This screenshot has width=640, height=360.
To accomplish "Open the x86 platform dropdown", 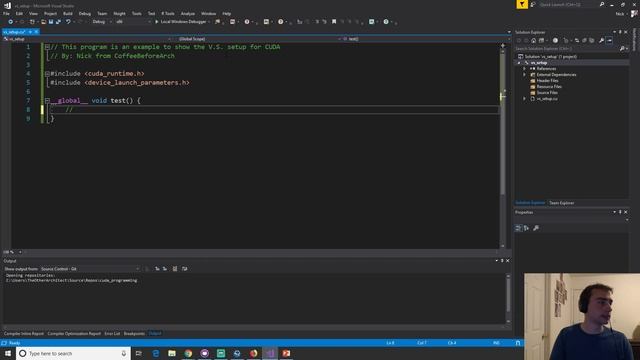I will pyautogui.click(x=133, y=22).
